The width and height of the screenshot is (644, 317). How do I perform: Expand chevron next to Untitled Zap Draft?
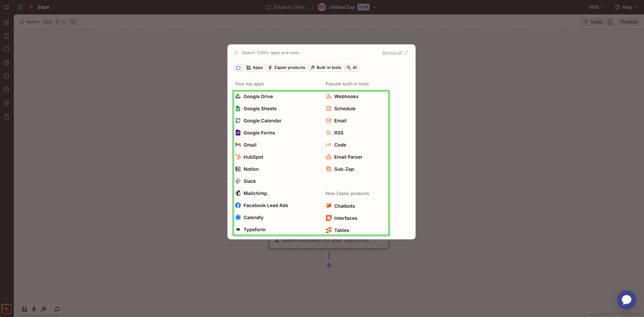(x=375, y=7)
